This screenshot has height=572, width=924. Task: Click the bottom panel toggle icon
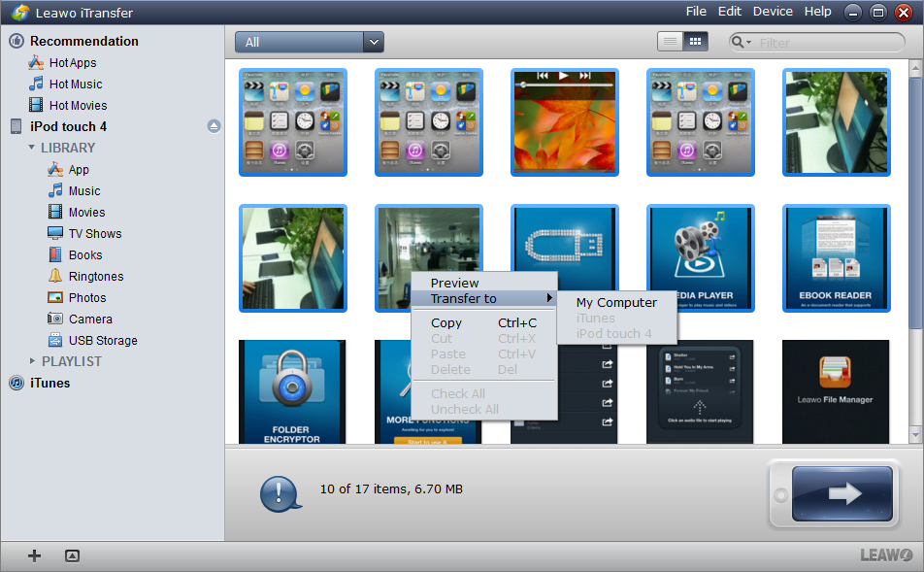click(x=72, y=555)
